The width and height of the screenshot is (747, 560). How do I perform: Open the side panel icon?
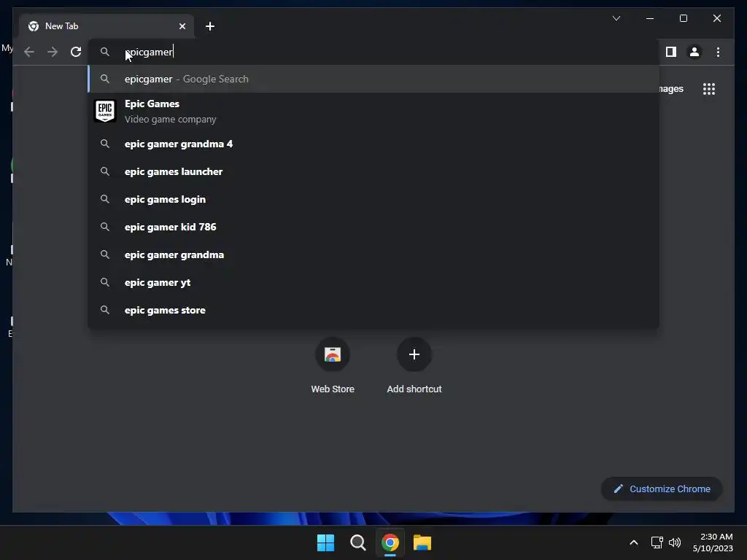[671, 52]
